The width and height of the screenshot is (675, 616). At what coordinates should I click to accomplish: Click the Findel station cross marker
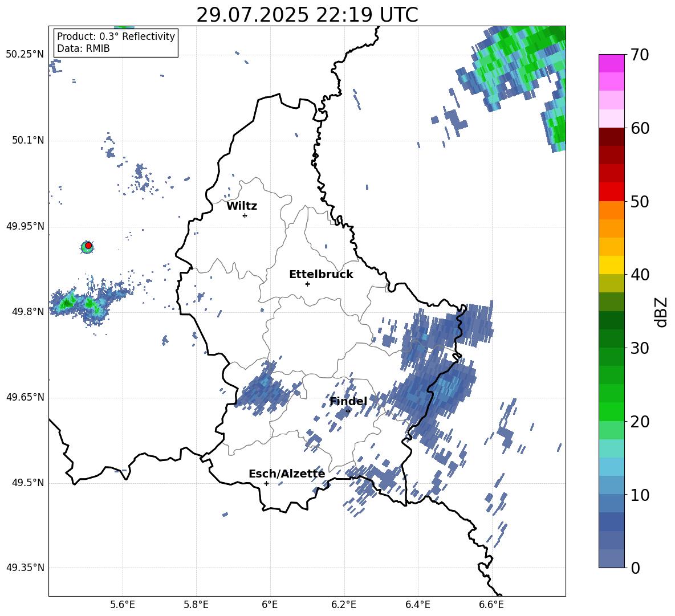(348, 411)
